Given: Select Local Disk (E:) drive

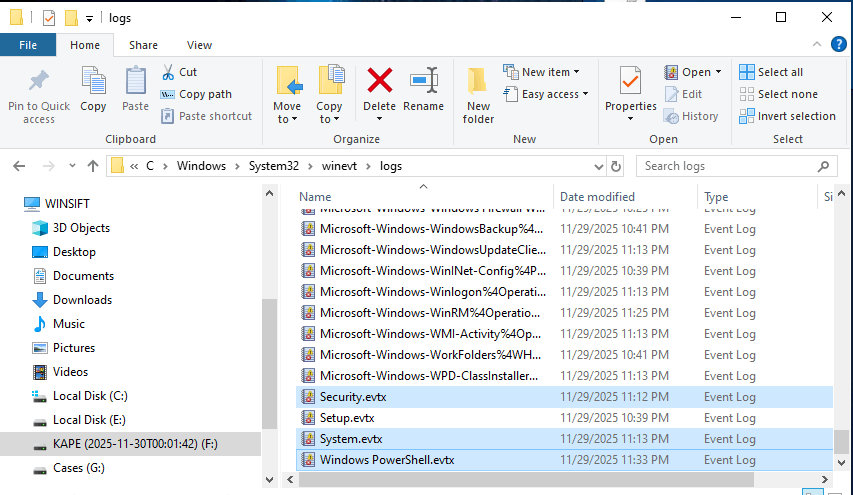Looking at the screenshot, I should [79, 419].
